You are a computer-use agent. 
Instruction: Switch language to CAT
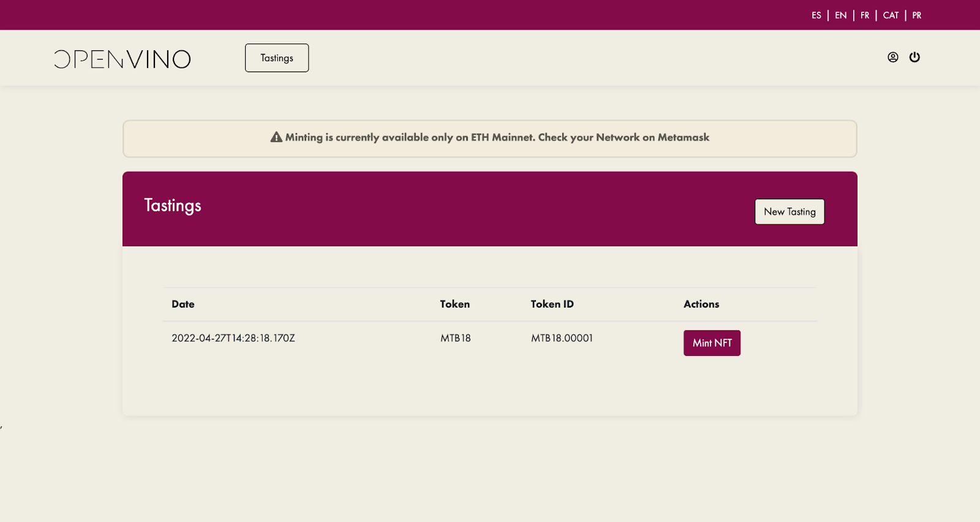pyautogui.click(x=891, y=15)
